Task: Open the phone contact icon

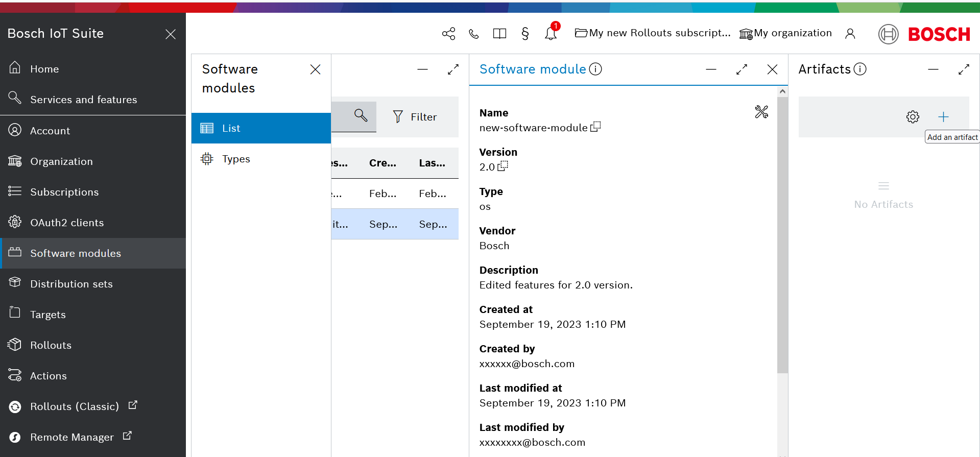Action: (x=474, y=34)
